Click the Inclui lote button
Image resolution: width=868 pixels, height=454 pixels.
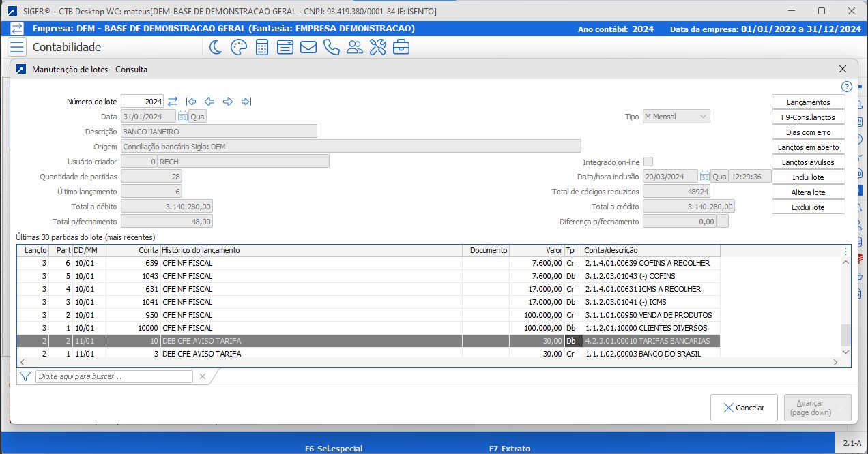click(809, 177)
